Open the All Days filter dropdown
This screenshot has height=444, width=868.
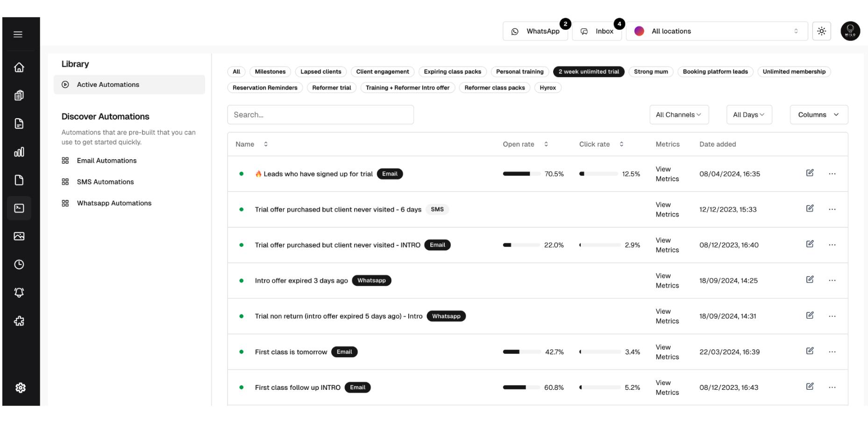tap(748, 115)
